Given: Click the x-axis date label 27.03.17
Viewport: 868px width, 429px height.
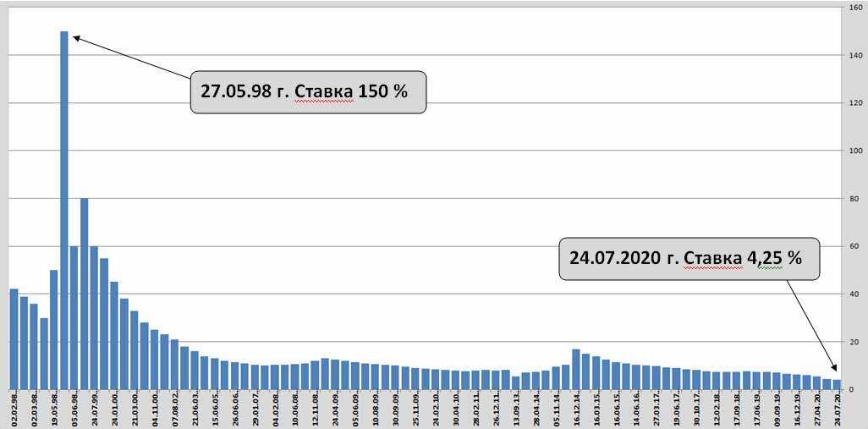Looking at the screenshot, I should click(x=656, y=409).
